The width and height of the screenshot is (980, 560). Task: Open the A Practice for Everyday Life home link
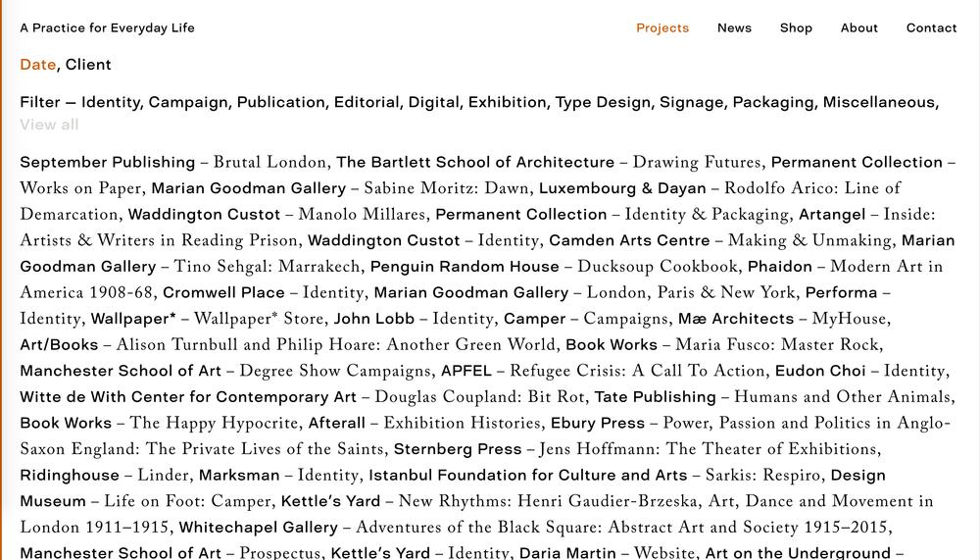pos(107,27)
